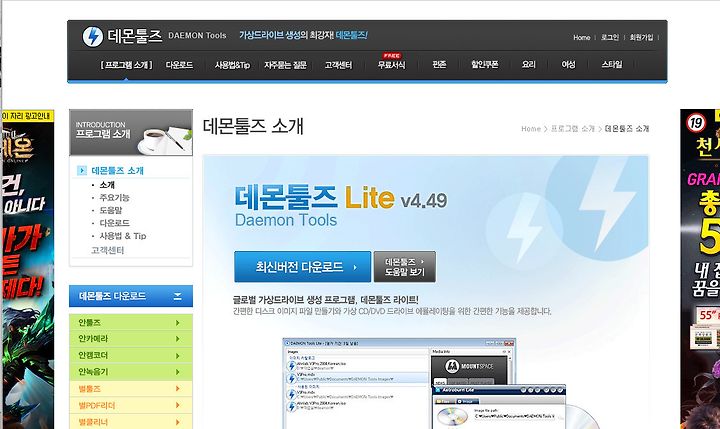This screenshot has width=720, height=429.
Task: Click the Daemon Tools lightning logo icon
Action: tap(92, 36)
